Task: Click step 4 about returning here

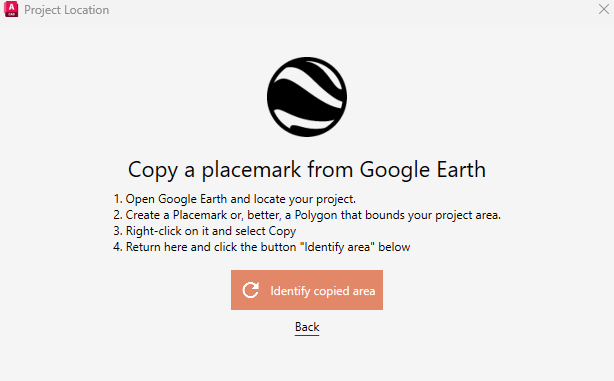Action: (x=262, y=247)
